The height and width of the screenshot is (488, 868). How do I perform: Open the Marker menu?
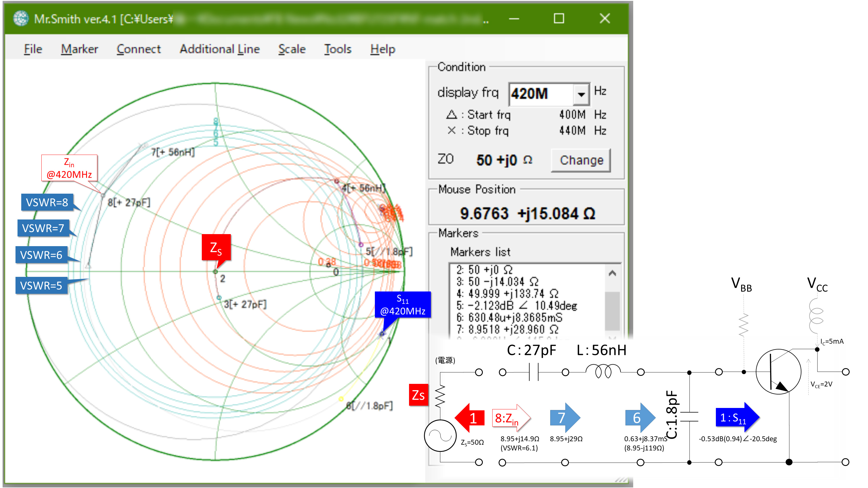point(79,49)
